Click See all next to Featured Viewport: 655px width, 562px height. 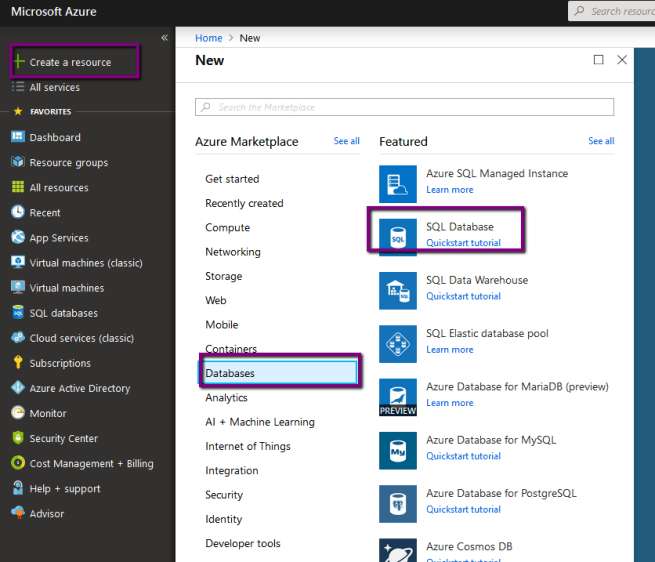pyautogui.click(x=601, y=141)
